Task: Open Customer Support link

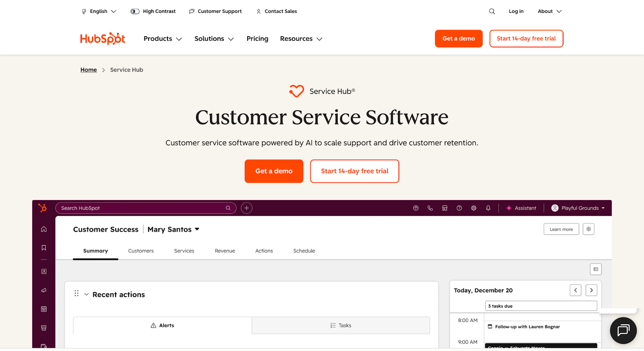Action: [215, 11]
